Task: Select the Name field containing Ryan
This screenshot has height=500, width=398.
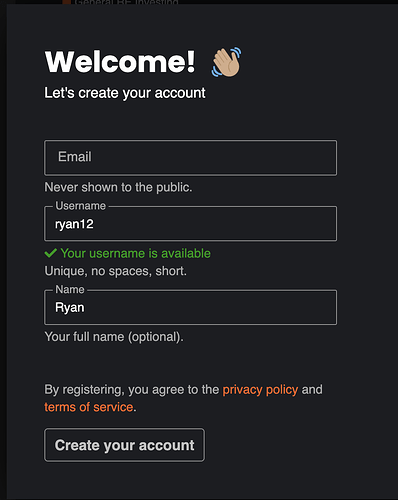Action: click(190, 307)
